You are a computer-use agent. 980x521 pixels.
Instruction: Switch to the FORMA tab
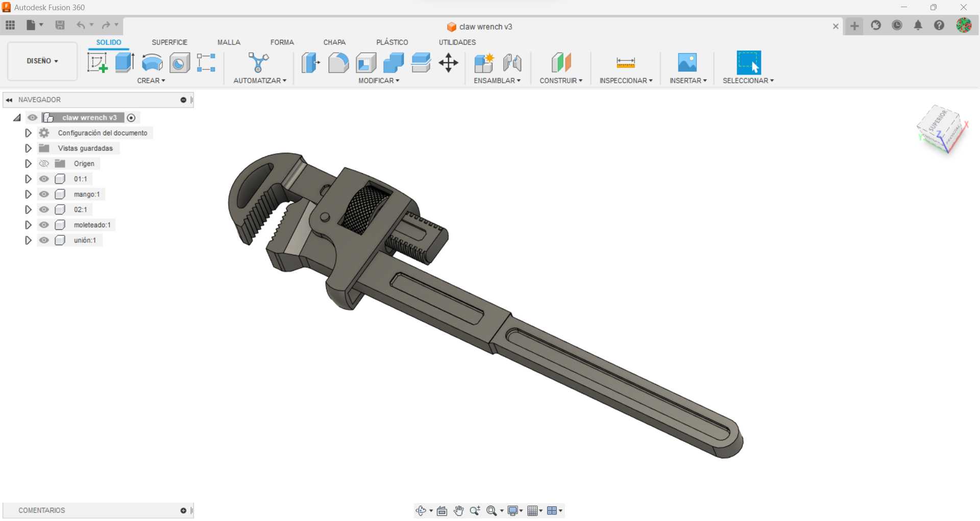[x=282, y=42]
